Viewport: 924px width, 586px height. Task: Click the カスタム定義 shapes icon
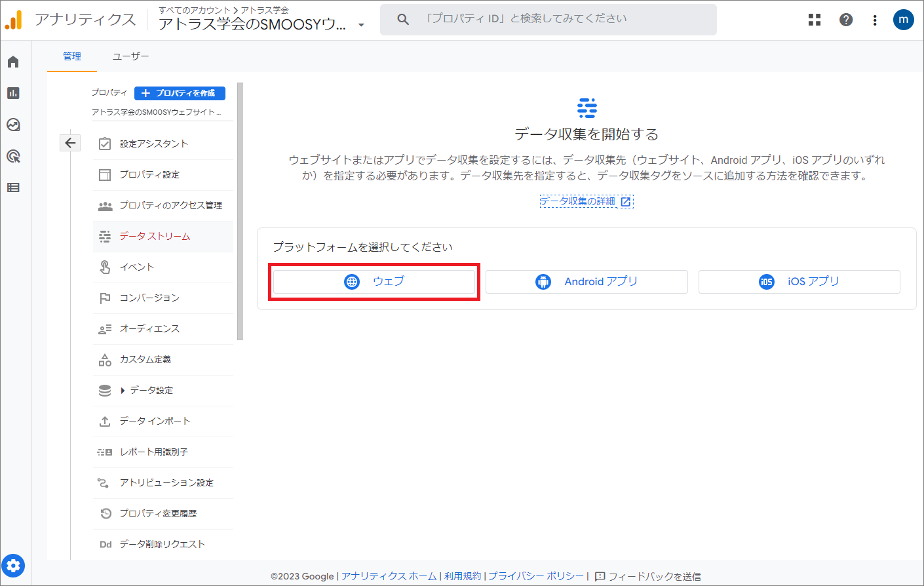(105, 359)
